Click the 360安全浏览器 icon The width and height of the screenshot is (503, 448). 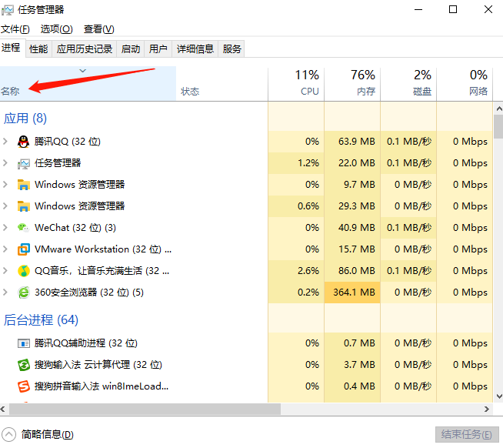pyautogui.click(x=24, y=293)
